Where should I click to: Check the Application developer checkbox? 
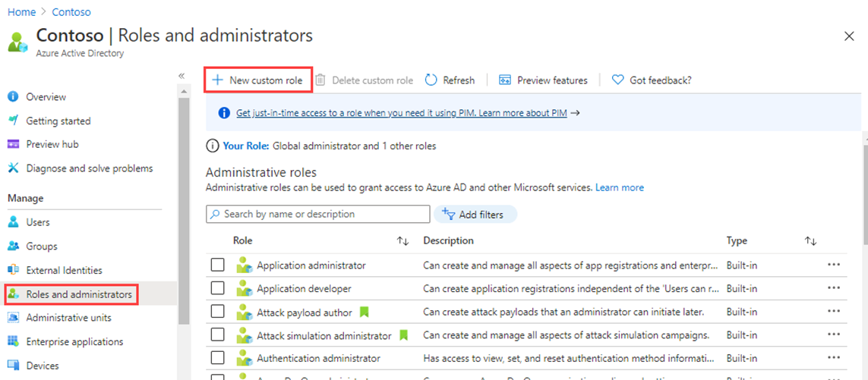[x=217, y=289]
